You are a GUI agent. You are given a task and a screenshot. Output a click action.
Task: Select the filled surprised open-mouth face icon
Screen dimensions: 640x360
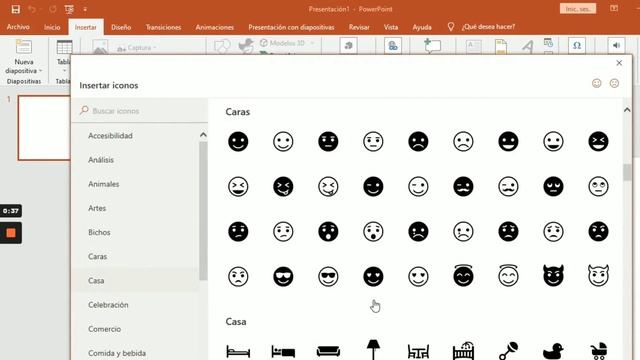(328, 231)
